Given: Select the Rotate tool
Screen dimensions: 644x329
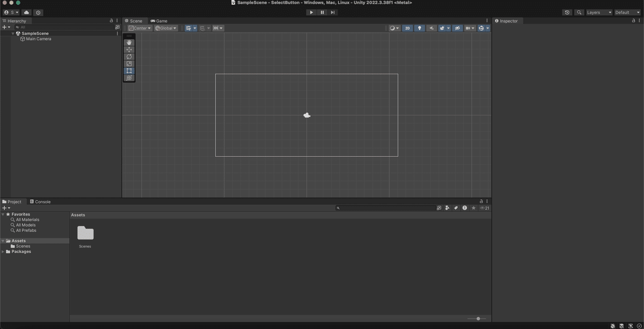Looking at the screenshot, I should point(129,56).
